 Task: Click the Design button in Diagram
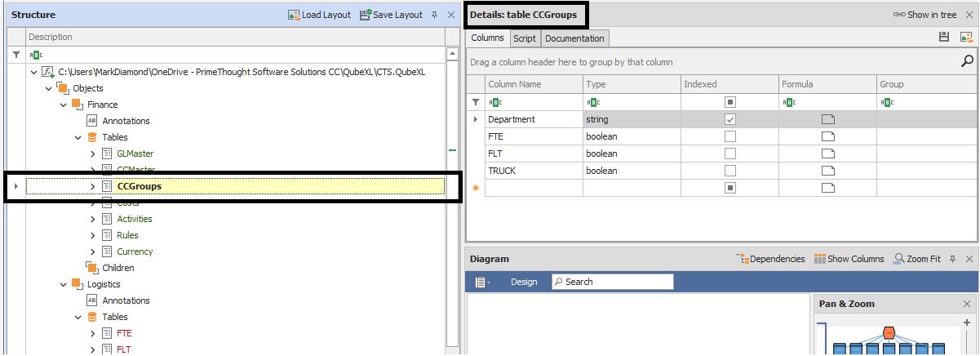coord(524,282)
